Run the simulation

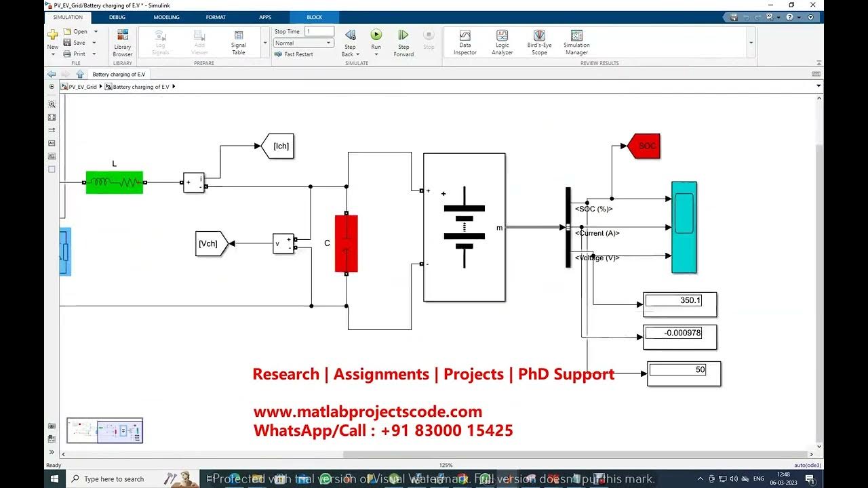(376, 35)
